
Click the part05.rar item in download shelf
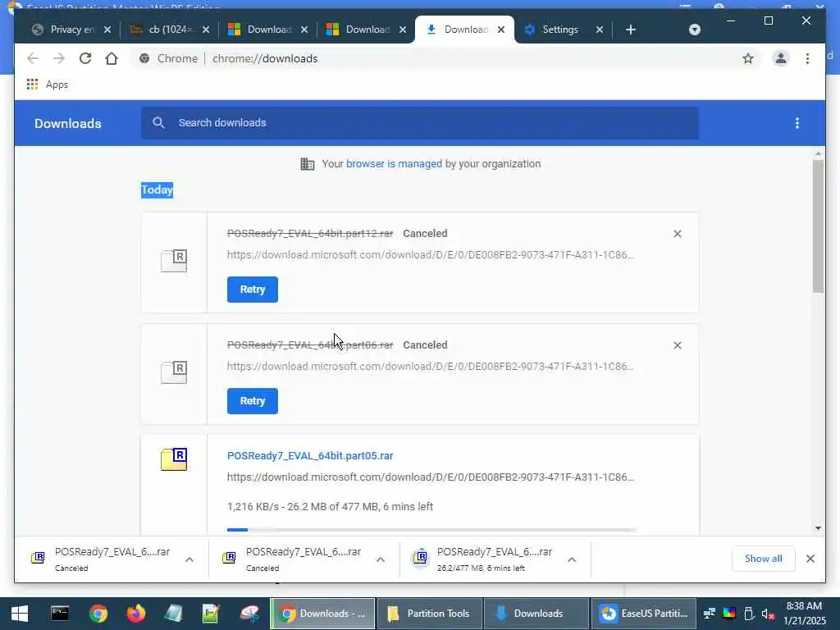click(x=495, y=559)
